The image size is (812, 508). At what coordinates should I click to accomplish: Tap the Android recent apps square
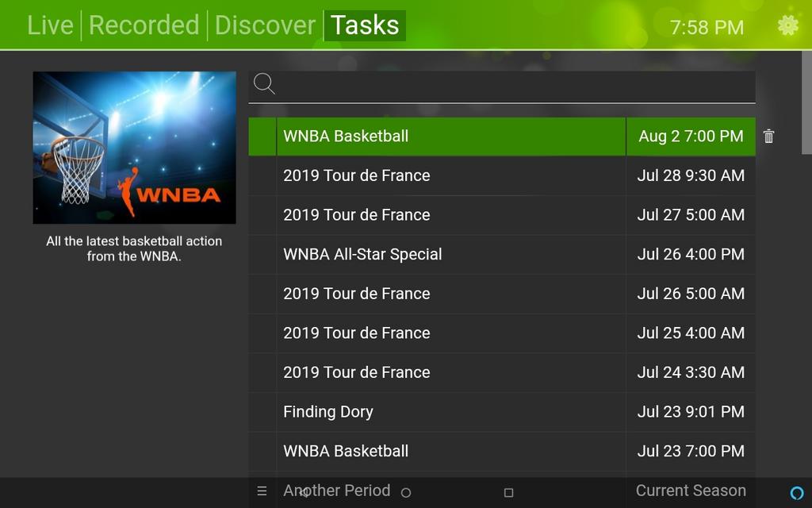coord(508,492)
